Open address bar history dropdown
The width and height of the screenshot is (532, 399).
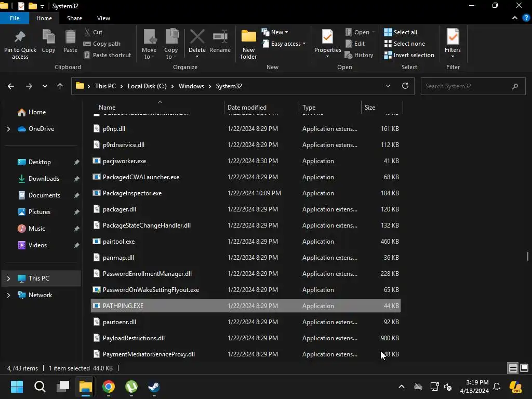click(388, 86)
